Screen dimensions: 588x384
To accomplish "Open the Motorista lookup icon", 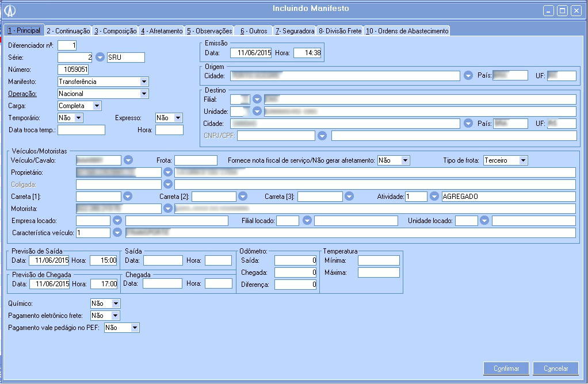I will [x=168, y=209].
